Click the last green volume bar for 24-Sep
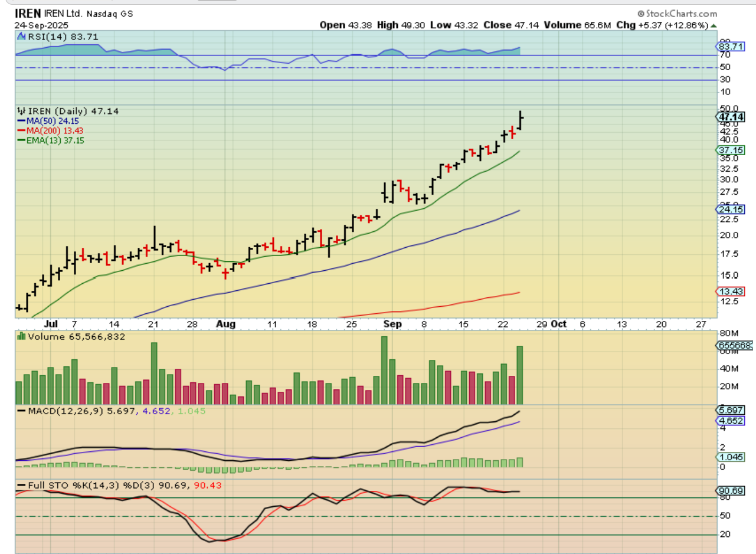The image size is (756, 554). (520, 375)
